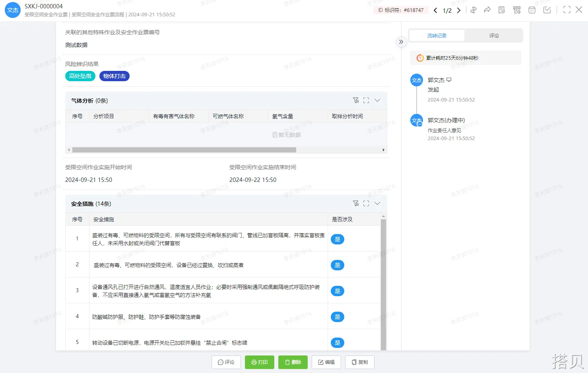Viewport: 588px width, 373px height.
Task: Collapse the 气体分析 section chevron
Action: point(377,100)
